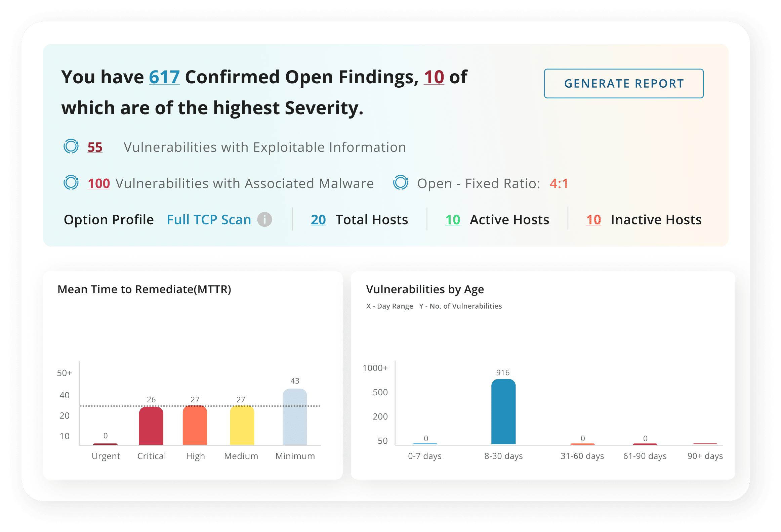The width and height of the screenshot is (781, 532).
Task: Click the Critical axis label in MTTR chart
Action: coord(152,456)
